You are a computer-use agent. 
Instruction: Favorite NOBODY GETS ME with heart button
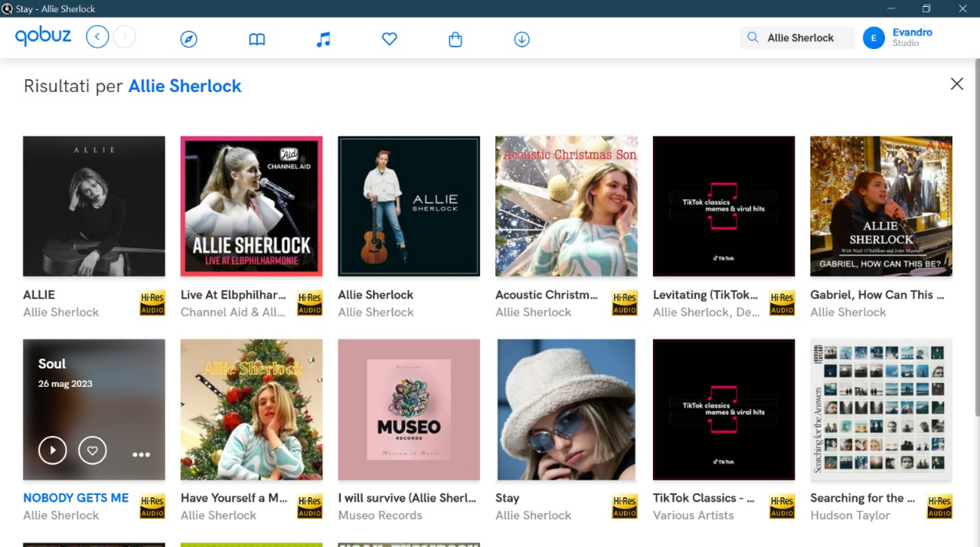point(93,450)
